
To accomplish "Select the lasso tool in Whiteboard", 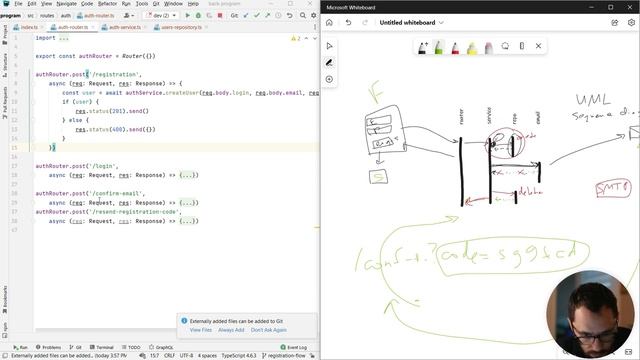I will point(505,46).
